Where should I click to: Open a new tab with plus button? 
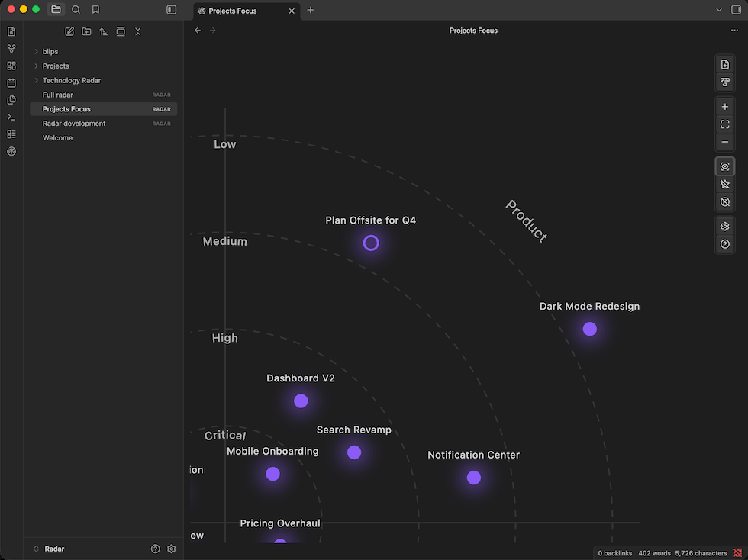point(311,10)
